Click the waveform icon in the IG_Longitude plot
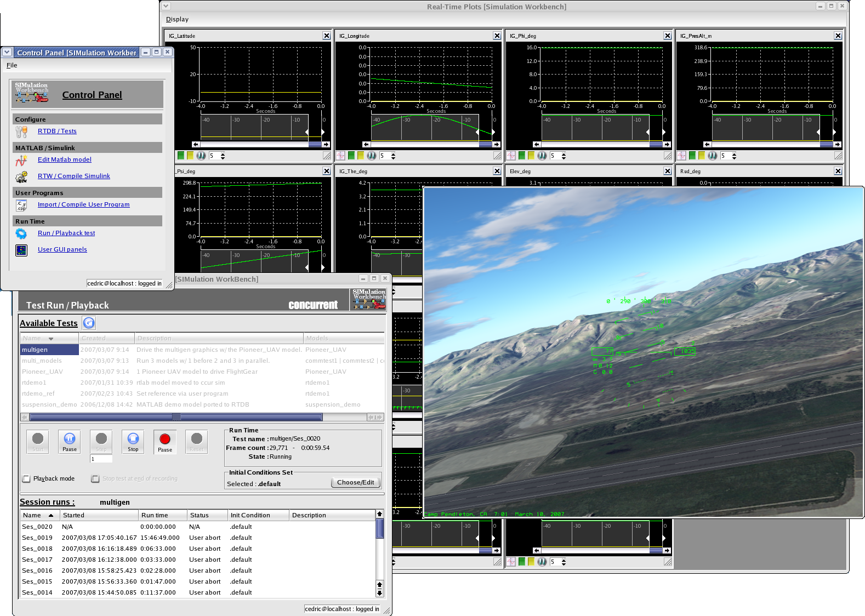This screenshot has height=616, width=865. click(340, 156)
